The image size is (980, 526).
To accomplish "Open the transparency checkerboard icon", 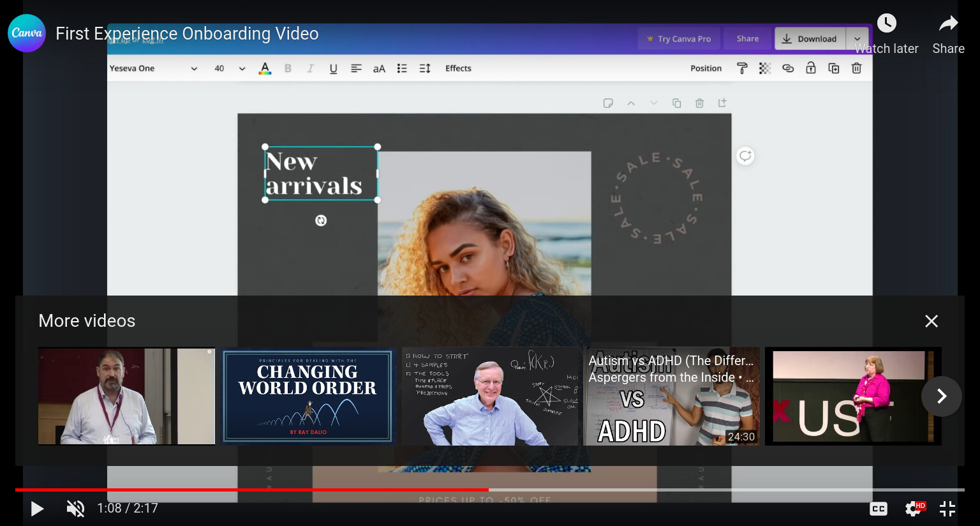I will point(765,68).
